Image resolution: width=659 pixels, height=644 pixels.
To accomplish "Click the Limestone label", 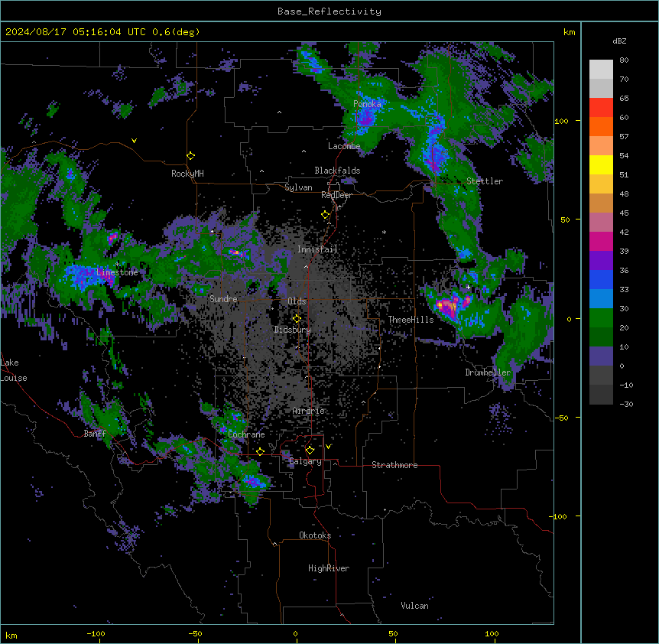I will [x=117, y=272].
